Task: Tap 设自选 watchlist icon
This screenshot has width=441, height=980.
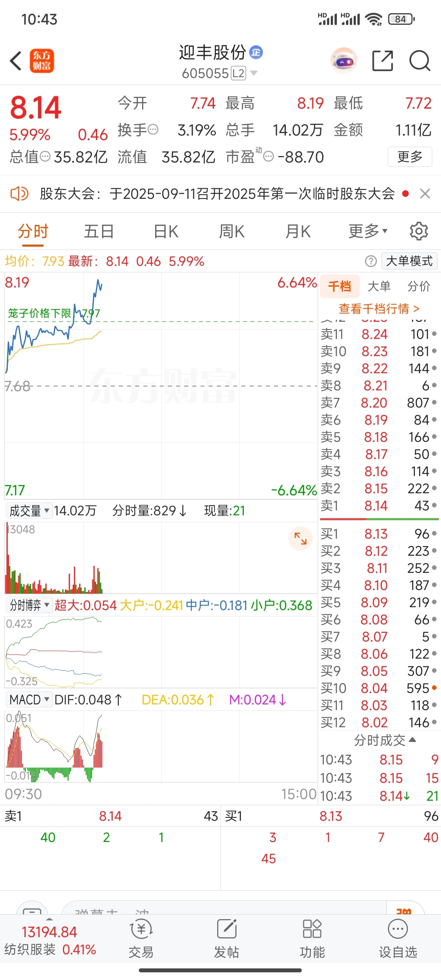Action: [x=398, y=938]
